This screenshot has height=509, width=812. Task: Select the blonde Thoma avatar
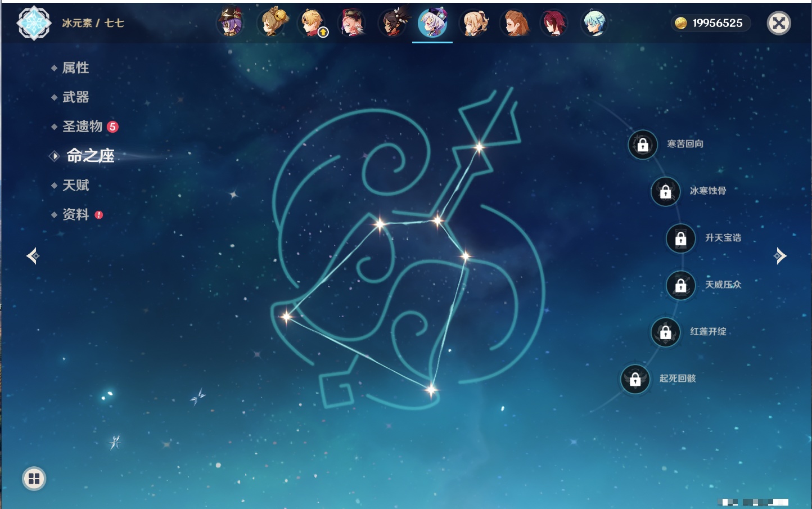312,23
